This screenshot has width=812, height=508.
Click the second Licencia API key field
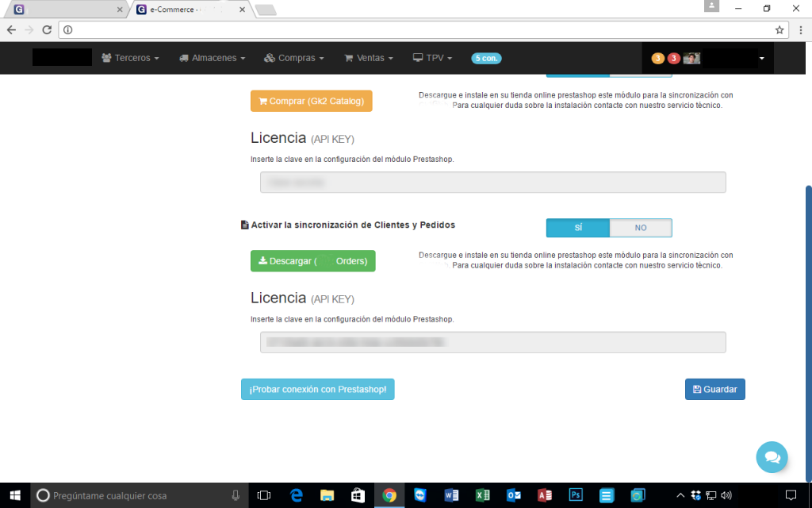[x=492, y=342]
